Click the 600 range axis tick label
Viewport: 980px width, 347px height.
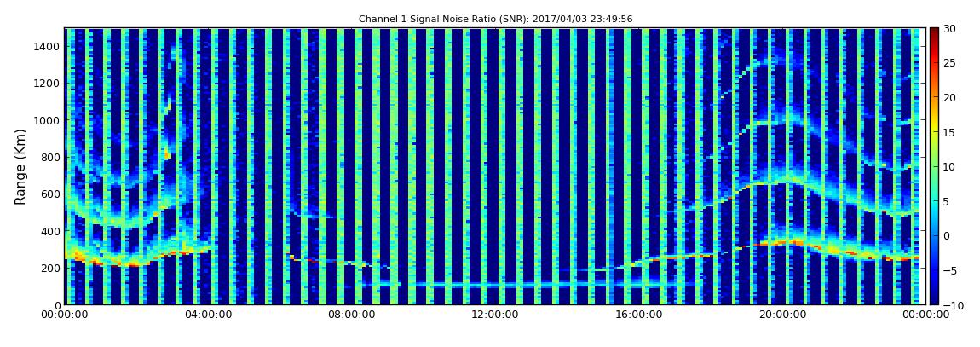(x=50, y=194)
